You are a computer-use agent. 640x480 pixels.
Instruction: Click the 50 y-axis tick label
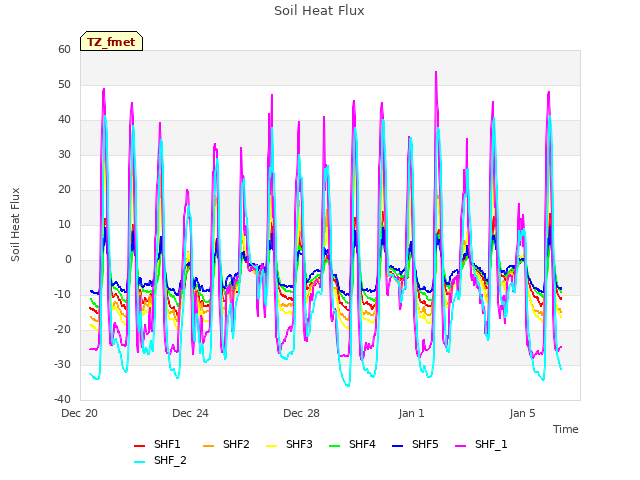click(64, 84)
